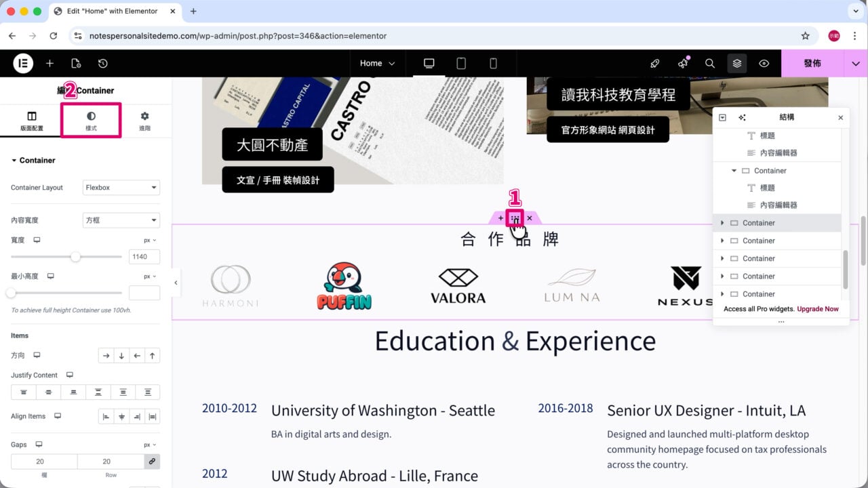The image size is (868, 488).
Task: Click the AI sparkle icon in Structure panel
Action: pyautogui.click(x=742, y=117)
